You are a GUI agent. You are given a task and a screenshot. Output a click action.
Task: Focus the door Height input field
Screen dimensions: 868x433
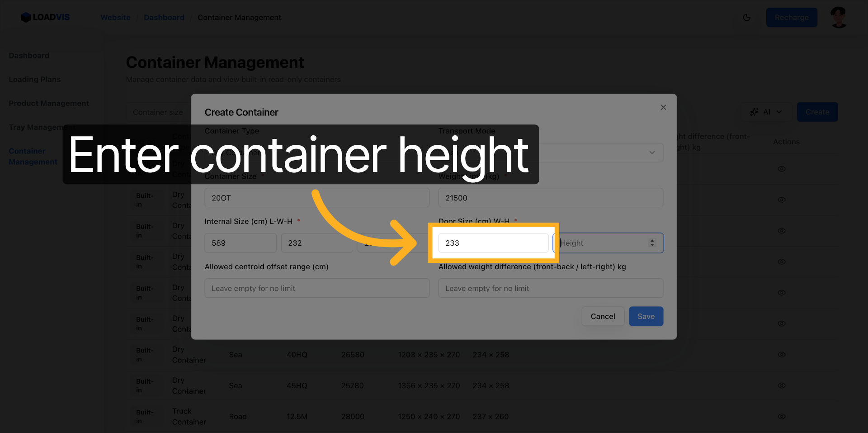coord(601,243)
